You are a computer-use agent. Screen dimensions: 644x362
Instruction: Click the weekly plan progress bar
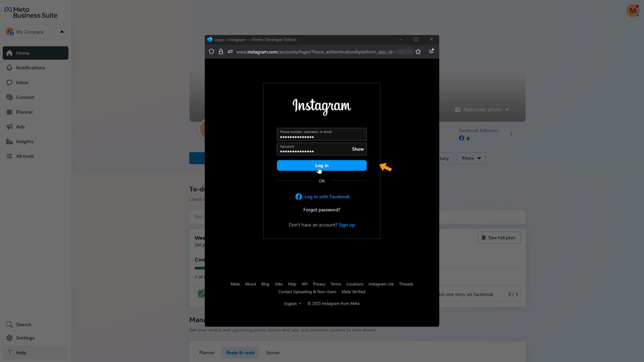tap(480, 268)
